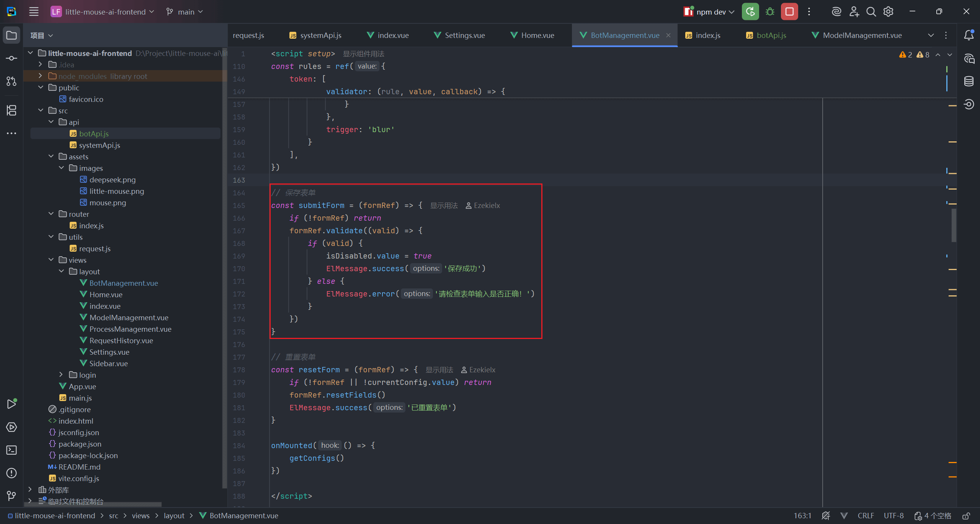The height and width of the screenshot is (524, 980).
Task: Click the CRLF line separator setting
Action: (x=866, y=516)
